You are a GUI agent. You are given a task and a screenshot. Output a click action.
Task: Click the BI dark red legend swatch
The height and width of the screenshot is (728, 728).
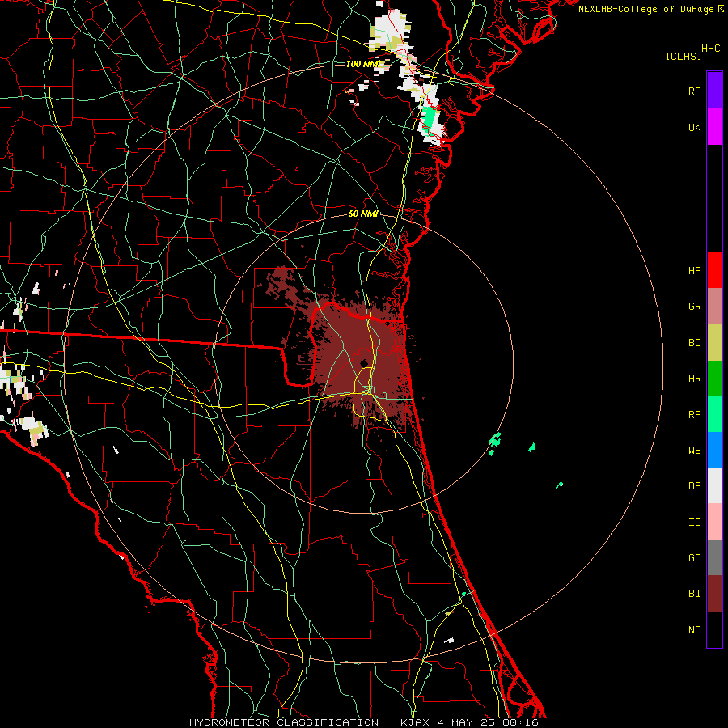[x=714, y=594]
